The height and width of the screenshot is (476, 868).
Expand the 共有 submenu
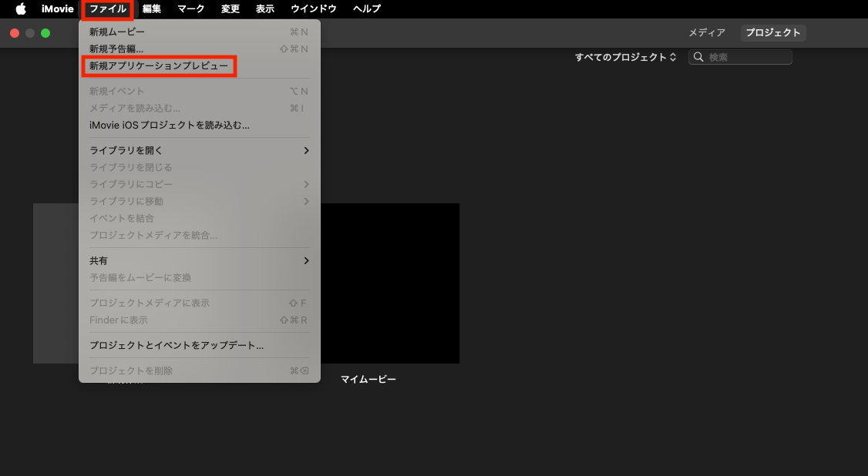point(200,261)
